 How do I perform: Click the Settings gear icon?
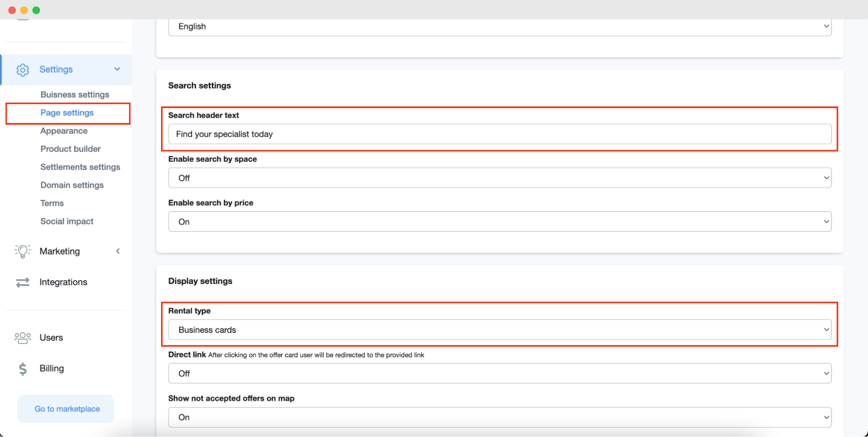coord(23,70)
